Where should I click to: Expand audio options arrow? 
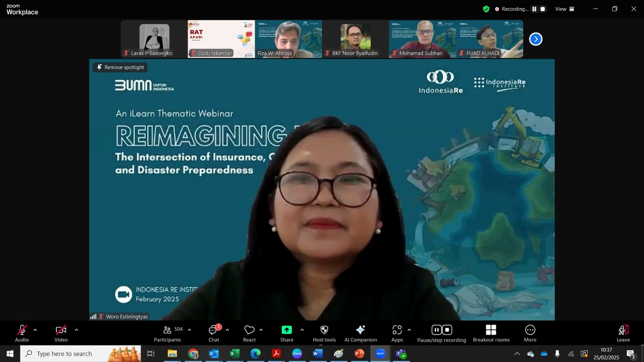pyautogui.click(x=35, y=330)
